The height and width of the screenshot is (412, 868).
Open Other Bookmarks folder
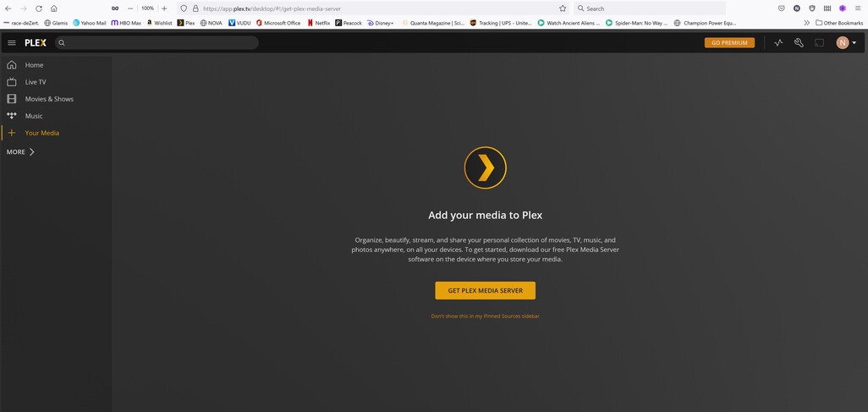839,23
